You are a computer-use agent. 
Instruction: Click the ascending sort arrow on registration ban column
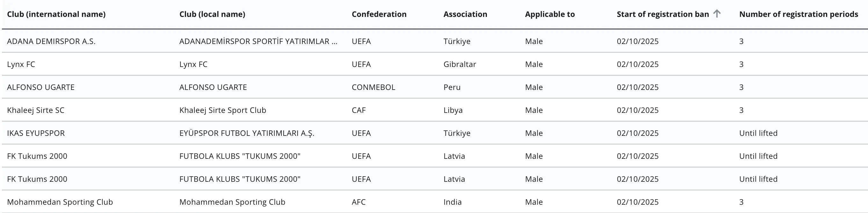coord(717,14)
